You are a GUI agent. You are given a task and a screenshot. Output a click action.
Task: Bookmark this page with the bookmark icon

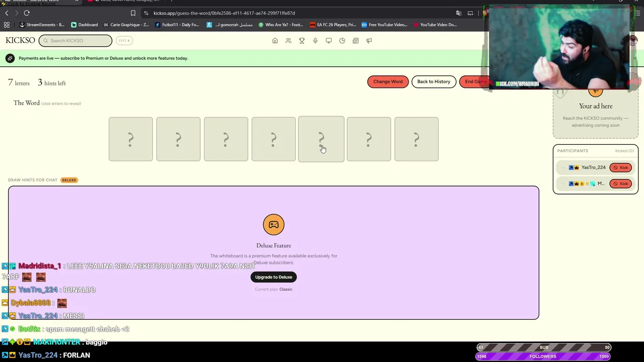click(133, 13)
